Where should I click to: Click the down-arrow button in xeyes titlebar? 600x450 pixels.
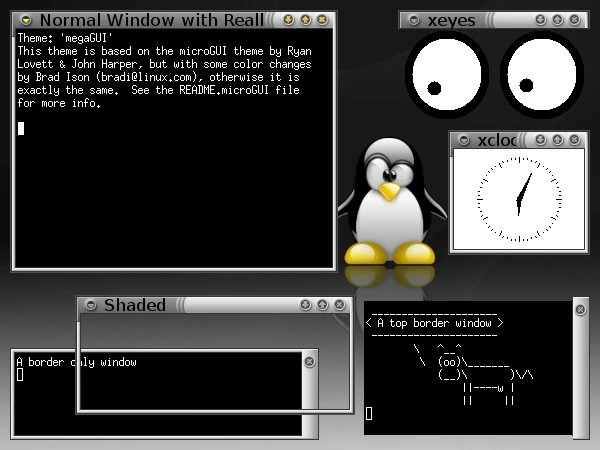coord(540,20)
